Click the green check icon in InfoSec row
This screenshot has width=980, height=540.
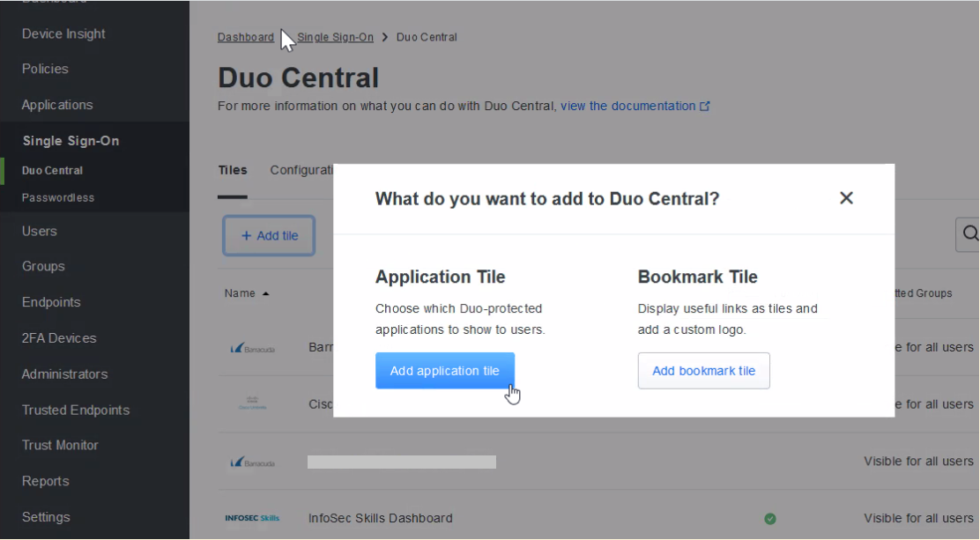770,519
